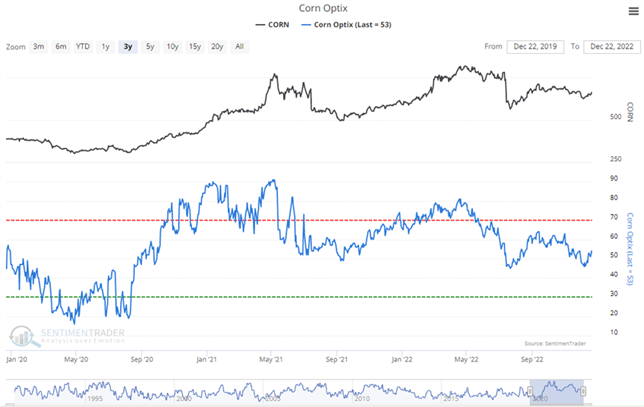Switch zoom to YTD
Image resolution: width=644 pixels, height=407 pixels.
coord(83,47)
